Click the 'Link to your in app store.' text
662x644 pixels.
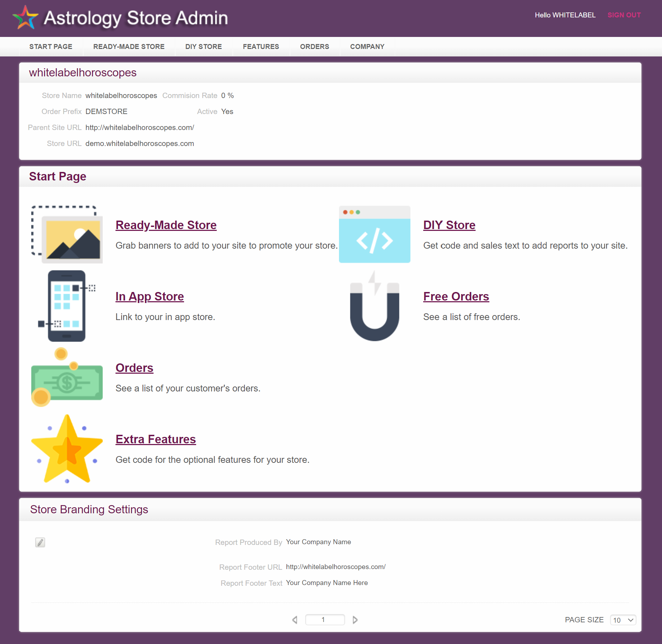(x=165, y=317)
